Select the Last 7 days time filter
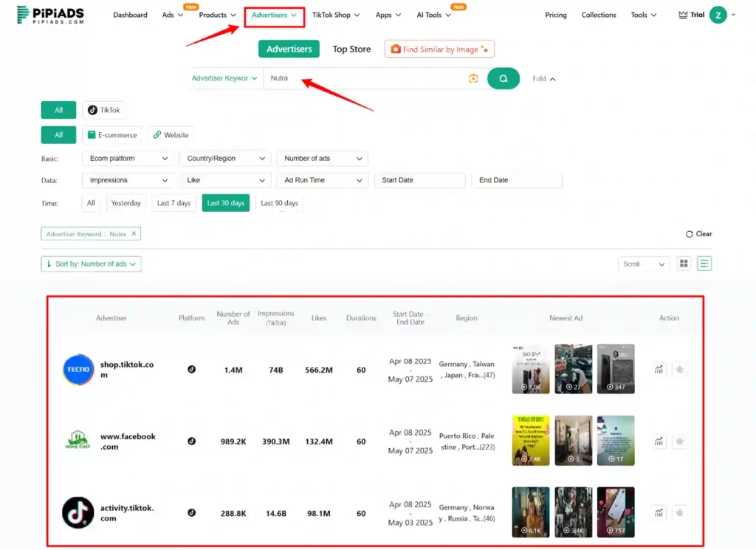756x550 pixels. [x=173, y=202]
